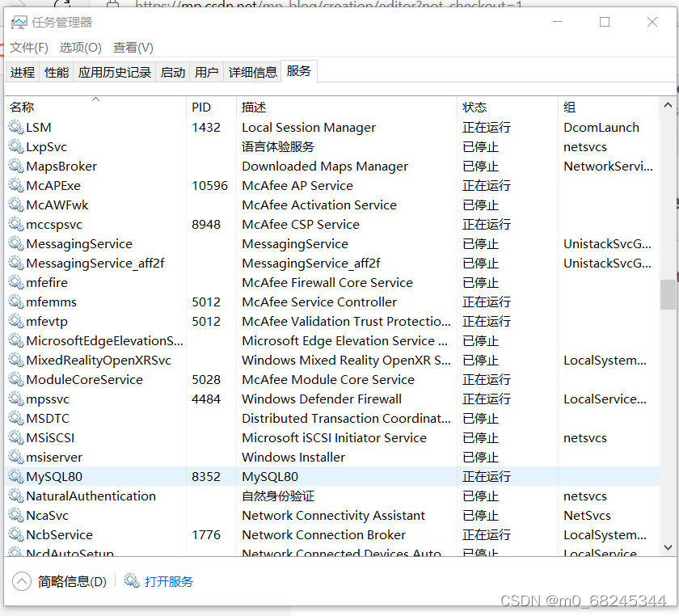The height and width of the screenshot is (616, 679).
Task: Sort services by 状态 column header
Action: (508, 107)
